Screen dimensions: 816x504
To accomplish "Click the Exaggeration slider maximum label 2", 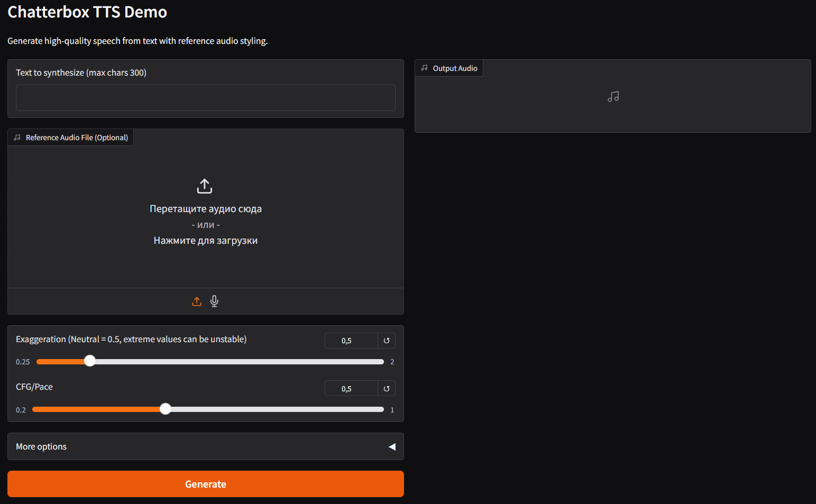I will [x=392, y=362].
